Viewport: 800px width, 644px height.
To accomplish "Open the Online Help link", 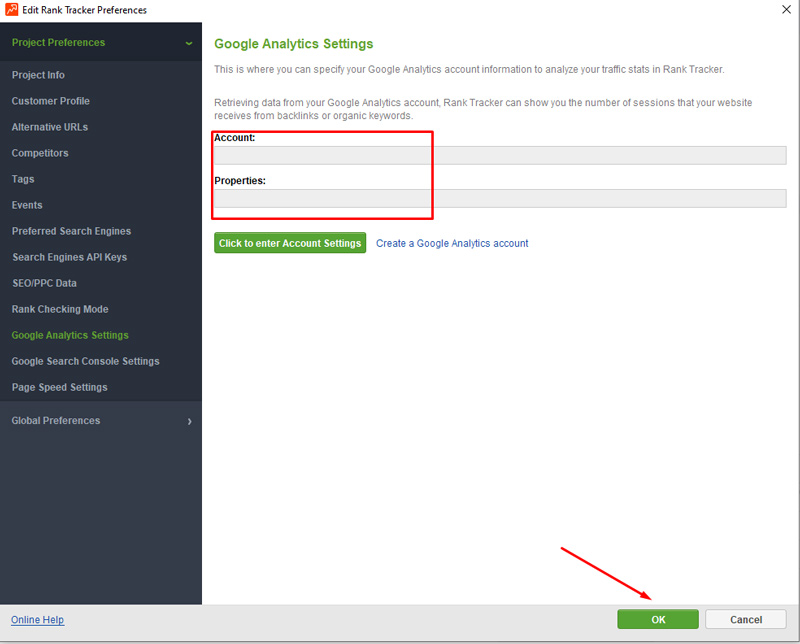I will 37,620.
